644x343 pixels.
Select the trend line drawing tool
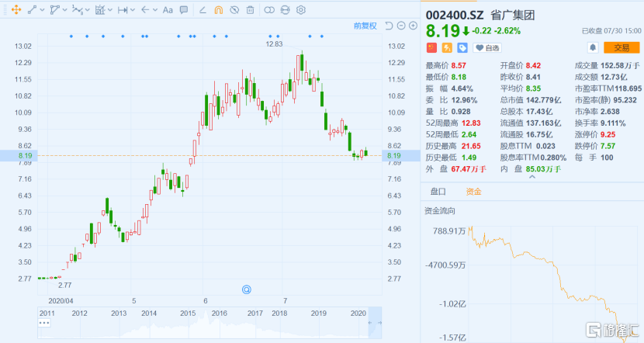pyautogui.click(x=32, y=10)
